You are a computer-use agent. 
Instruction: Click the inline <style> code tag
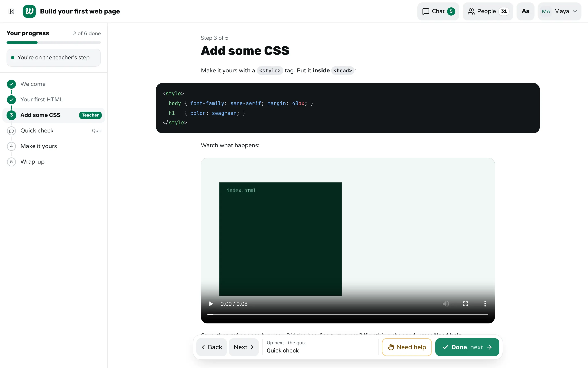(x=270, y=71)
